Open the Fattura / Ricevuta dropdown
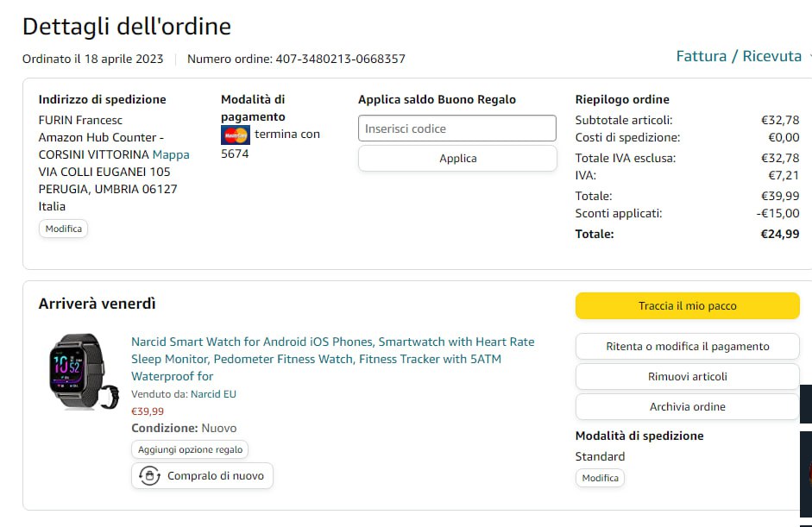 [x=743, y=56]
